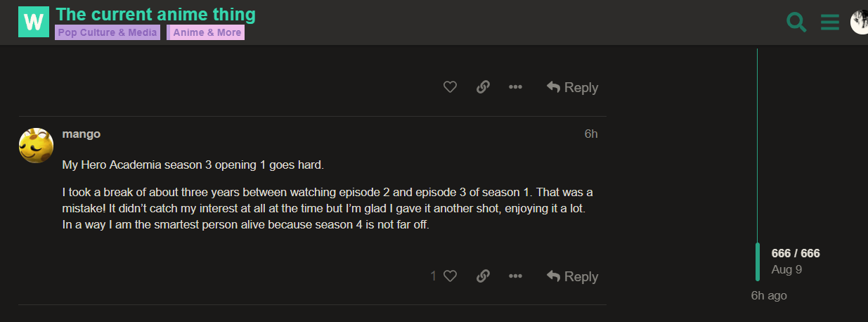Click the green W site logo
The image size is (868, 322).
pyautogui.click(x=34, y=22)
